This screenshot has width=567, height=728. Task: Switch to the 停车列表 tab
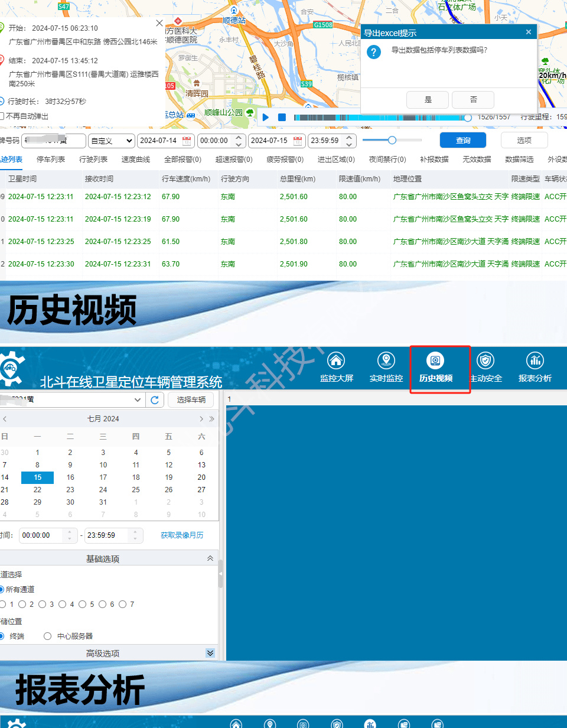[x=51, y=160]
